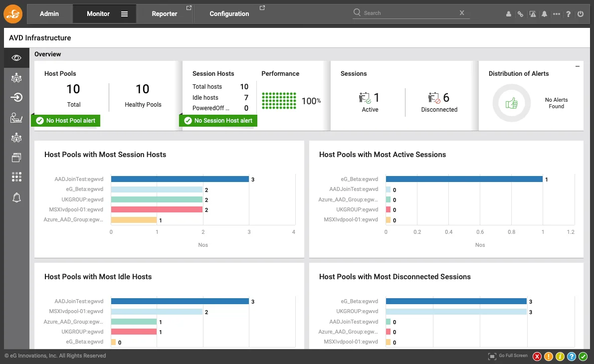The width and height of the screenshot is (594, 364).
Task: Click the blue question status icon
Action: pyautogui.click(x=571, y=357)
